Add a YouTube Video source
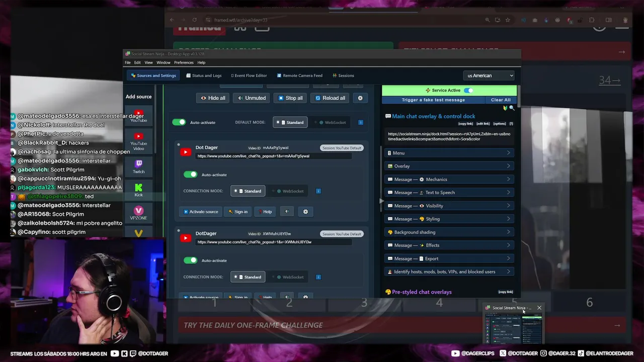 [x=138, y=141]
